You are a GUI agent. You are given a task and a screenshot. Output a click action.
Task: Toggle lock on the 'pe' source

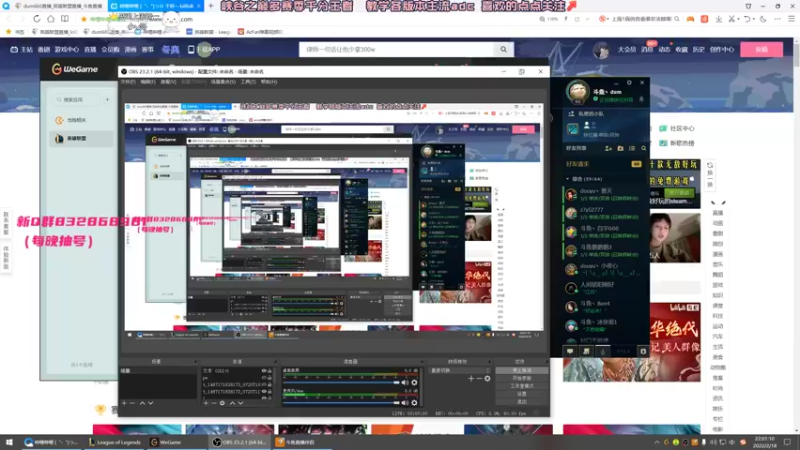click(x=269, y=378)
